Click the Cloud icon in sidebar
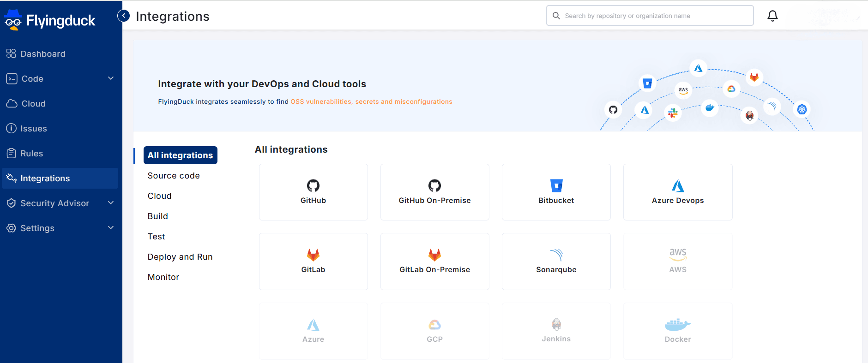This screenshot has height=363, width=868. 12,103
